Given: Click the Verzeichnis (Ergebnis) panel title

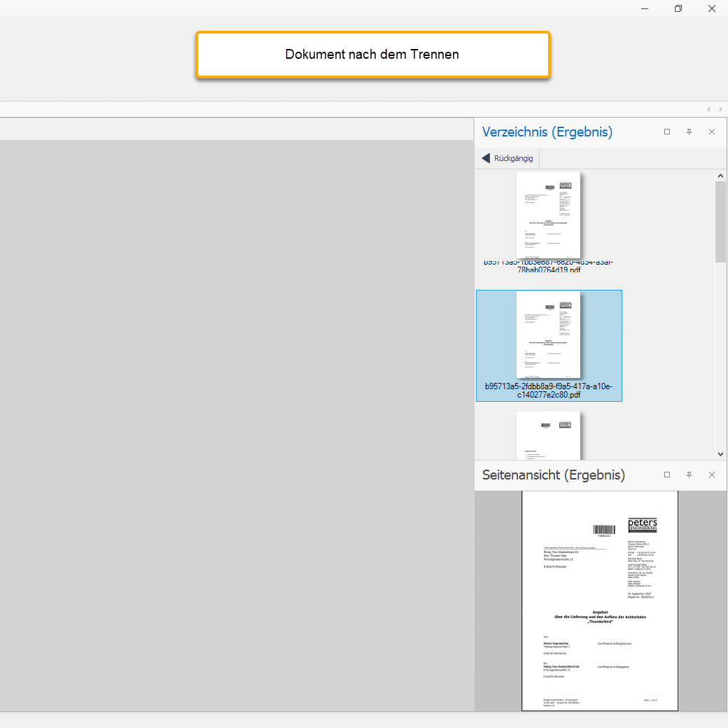Looking at the screenshot, I should [x=547, y=132].
